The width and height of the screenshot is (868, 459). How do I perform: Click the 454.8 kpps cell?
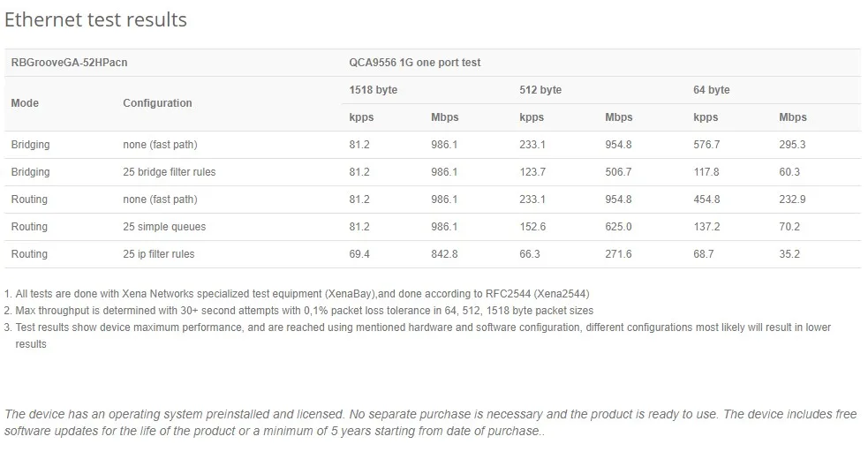coord(706,199)
